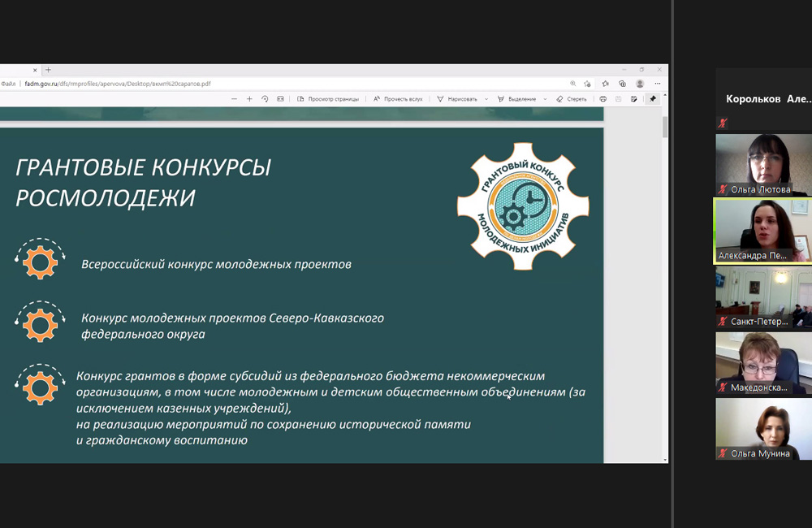Expand the Выделение dropdown arrow
This screenshot has width=812, height=528.
tap(546, 99)
